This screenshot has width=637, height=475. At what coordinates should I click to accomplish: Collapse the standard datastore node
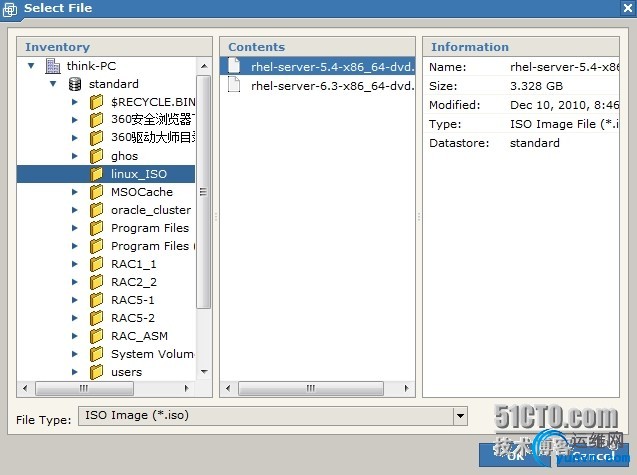[53, 84]
